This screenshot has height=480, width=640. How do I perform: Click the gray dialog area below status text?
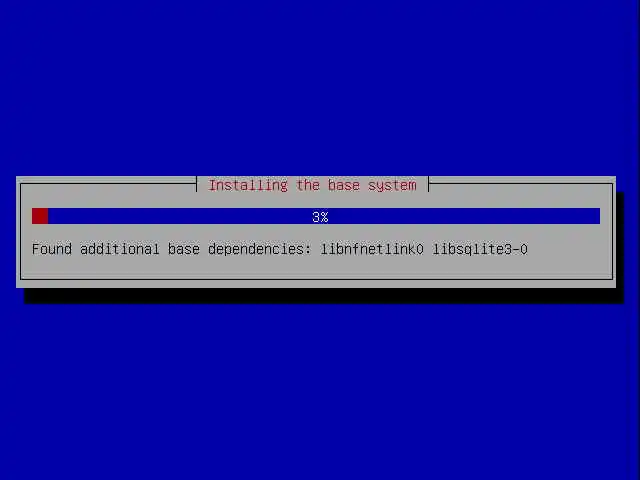(316, 267)
